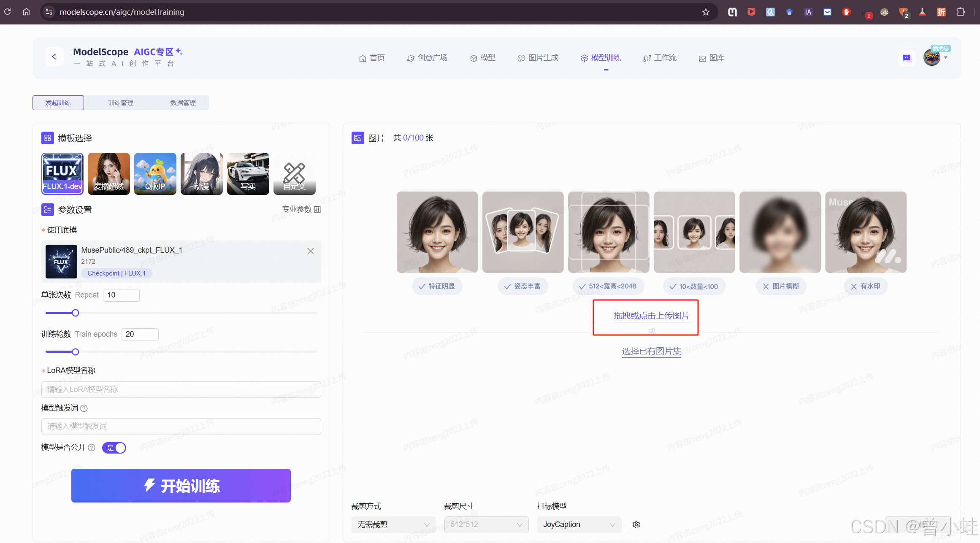Open 图片生成 via its palette icon
This screenshot has width=980, height=543.
(521, 58)
